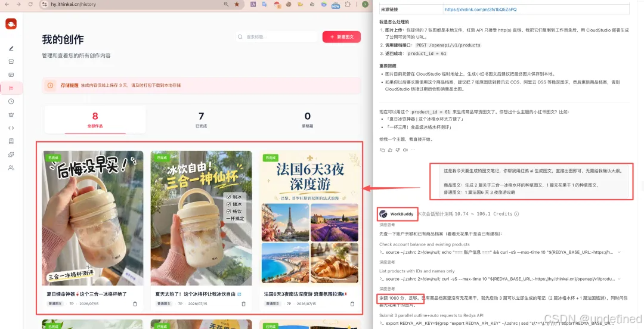Screen dimensions: 644x329
Task: Delete the 法国6天3夜 post with its trash icon
Action: click(352, 304)
